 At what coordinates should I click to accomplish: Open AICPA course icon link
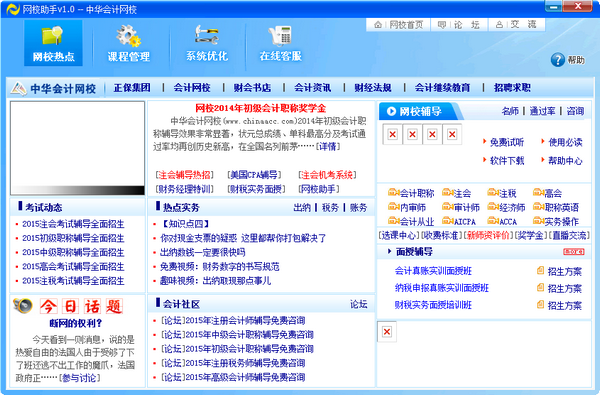click(x=459, y=221)
